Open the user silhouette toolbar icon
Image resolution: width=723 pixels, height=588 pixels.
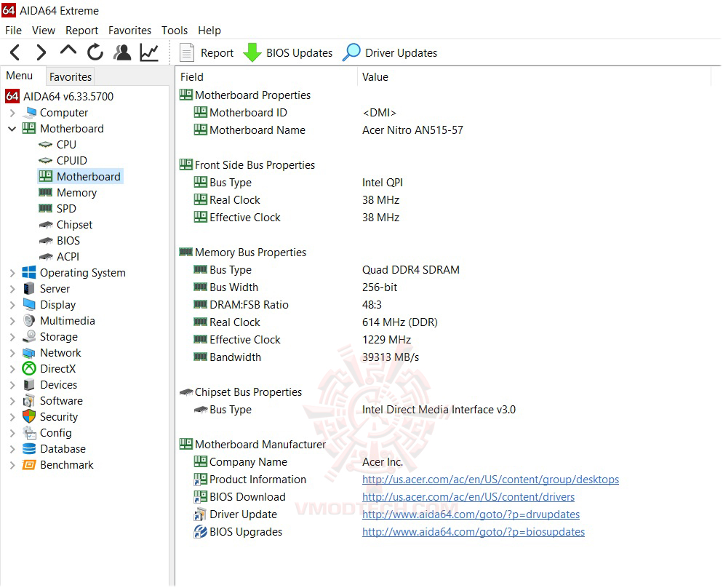pyautogui.click(x=122, y=52)
